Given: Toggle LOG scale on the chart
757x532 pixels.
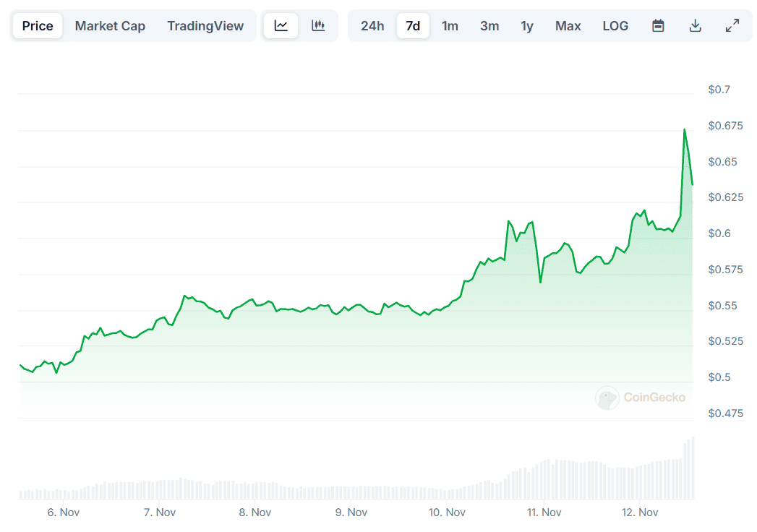Looking at the screenshot, I should (615, 26).
